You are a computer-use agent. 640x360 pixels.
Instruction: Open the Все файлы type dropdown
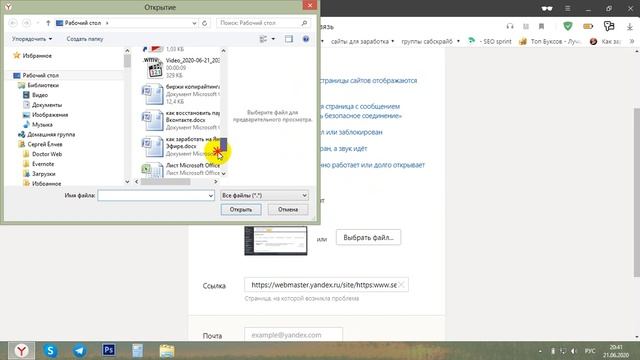click(264, 196)
